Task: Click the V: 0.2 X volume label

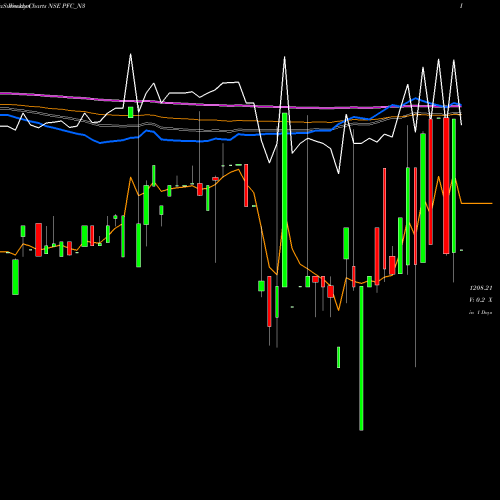Action: click(x=481, y=300)
